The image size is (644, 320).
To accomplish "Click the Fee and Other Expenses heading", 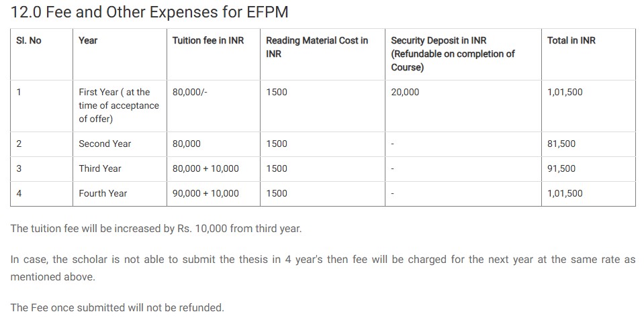I will pos(150,12).
